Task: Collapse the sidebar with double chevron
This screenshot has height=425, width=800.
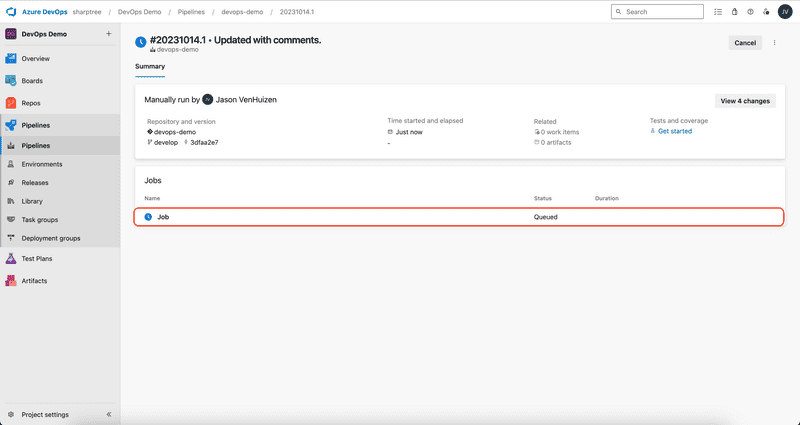Action: [x=109, y=415]
